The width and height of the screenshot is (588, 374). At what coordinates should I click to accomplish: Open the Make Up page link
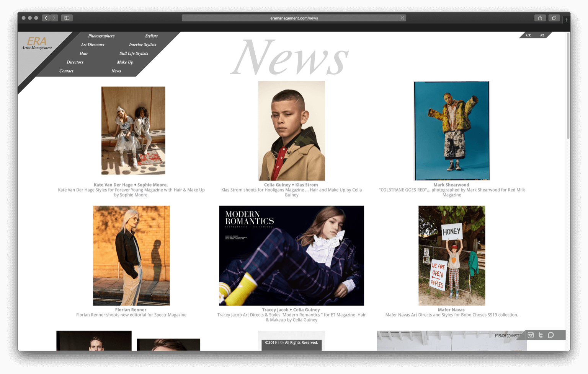125,62
